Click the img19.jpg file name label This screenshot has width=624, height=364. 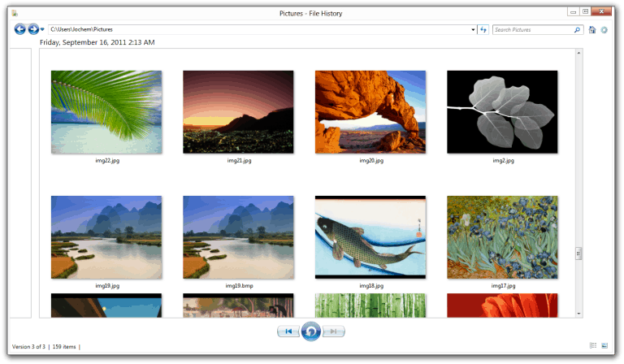point(107,286)
